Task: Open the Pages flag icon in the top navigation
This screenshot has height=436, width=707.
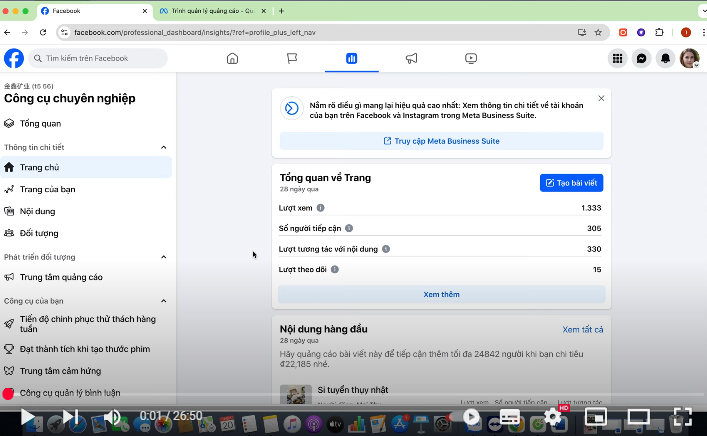Action: click(292, 59)
